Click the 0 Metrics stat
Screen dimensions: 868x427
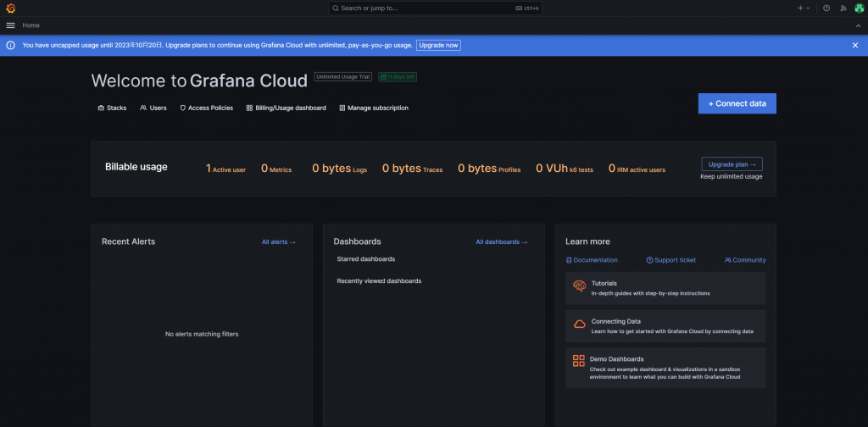coord(276,169)
